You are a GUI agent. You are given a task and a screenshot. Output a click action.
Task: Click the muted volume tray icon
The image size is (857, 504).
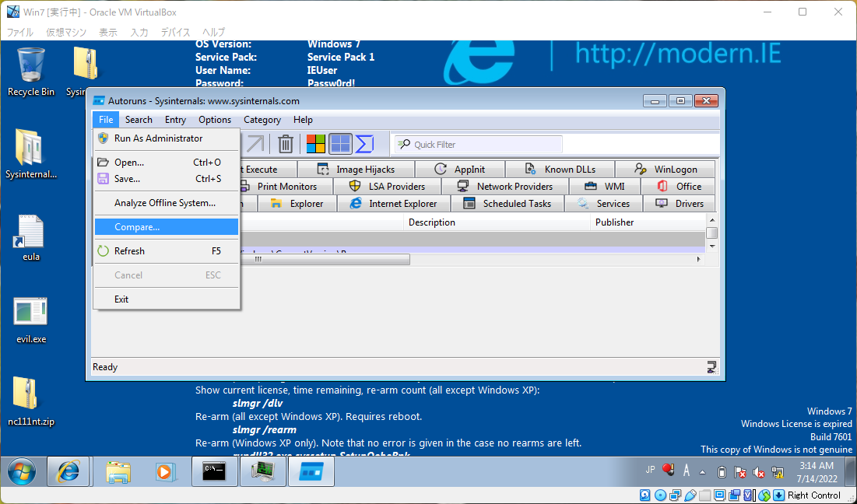tap(758, 472)
